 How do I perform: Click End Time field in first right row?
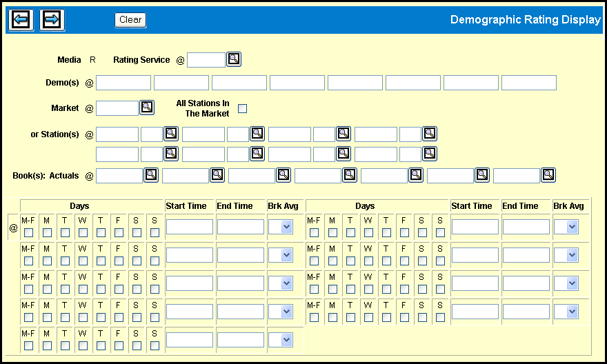[526, 227]
